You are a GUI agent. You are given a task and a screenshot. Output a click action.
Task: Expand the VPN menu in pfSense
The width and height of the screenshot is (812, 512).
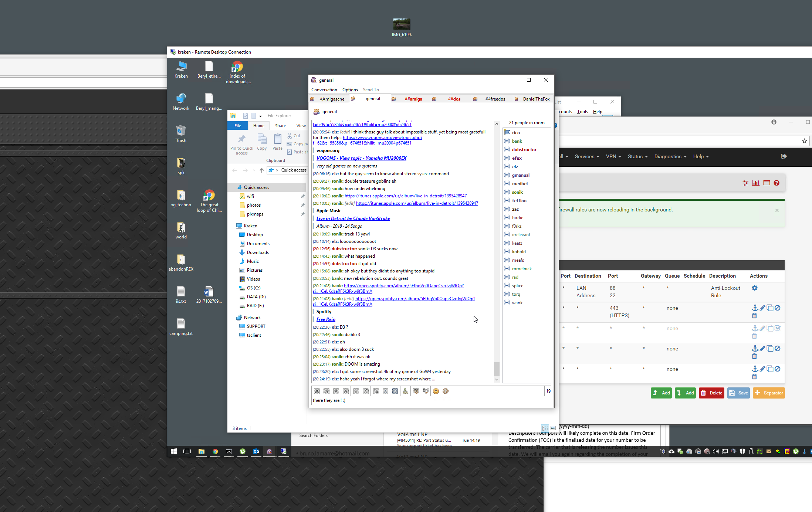tap(613, 156)
